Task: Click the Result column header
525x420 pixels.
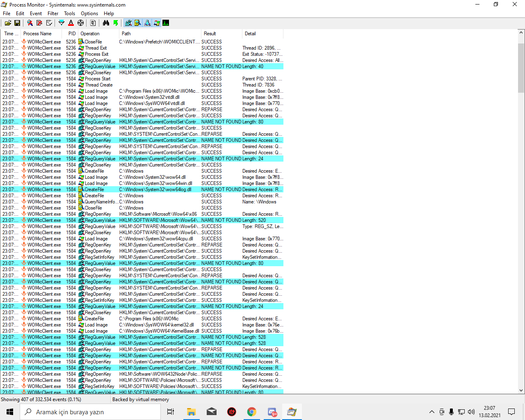Action: pos(221,34)
